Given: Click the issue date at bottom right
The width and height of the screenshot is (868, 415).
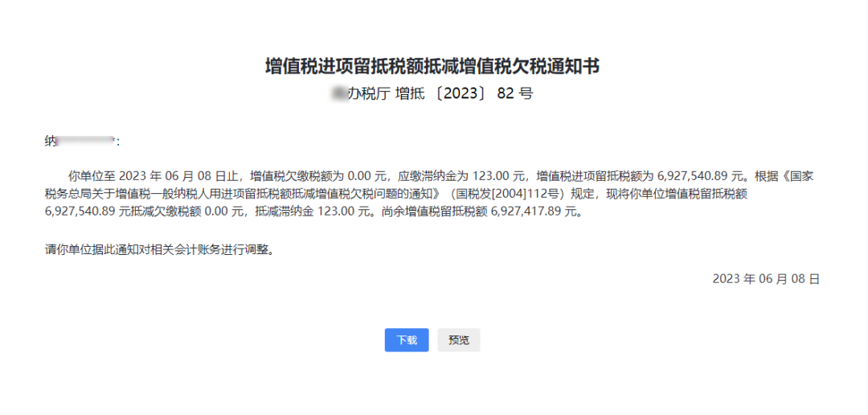Looking at the screenshot, I should tap(765, 279).
